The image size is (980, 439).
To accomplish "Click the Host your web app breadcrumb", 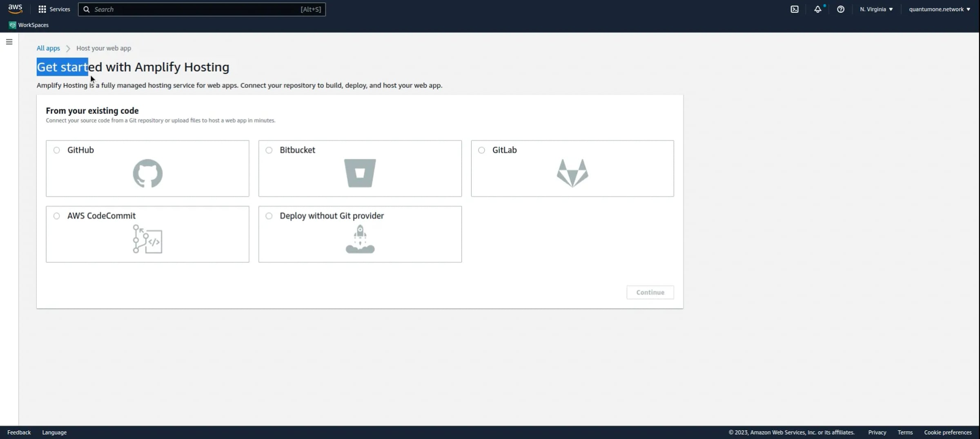I will pyautogui.click(x=104, y=48).
